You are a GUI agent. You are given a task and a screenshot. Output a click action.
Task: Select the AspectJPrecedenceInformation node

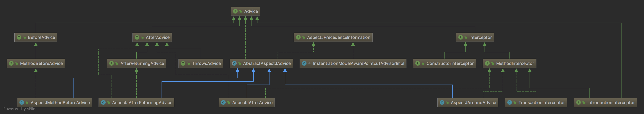coord(333,37)
